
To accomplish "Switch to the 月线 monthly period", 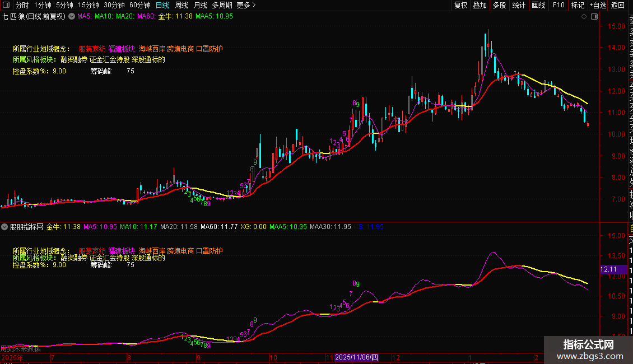I will click(200, 5).
